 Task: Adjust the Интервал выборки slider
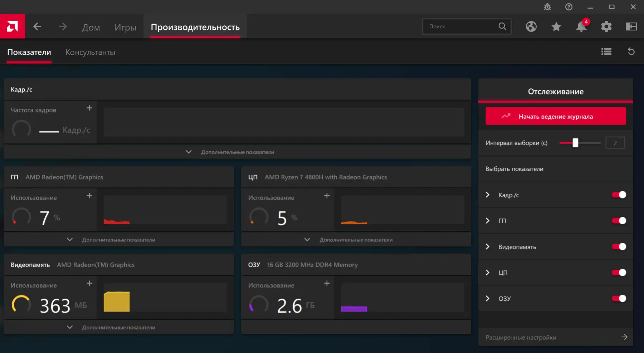(575, 143)
